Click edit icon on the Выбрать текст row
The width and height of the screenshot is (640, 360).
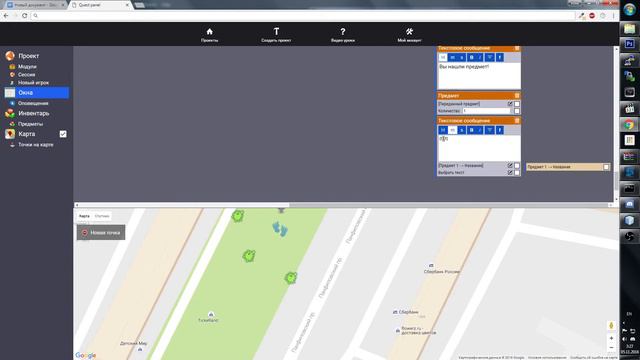(510, 173)
